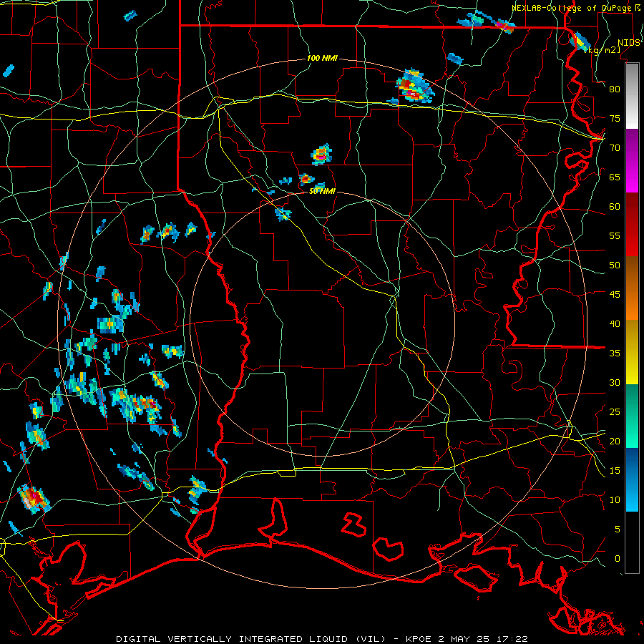Click the scale value 75
The width and height of the screenshot is (644, 644).
tap(615, 118)
